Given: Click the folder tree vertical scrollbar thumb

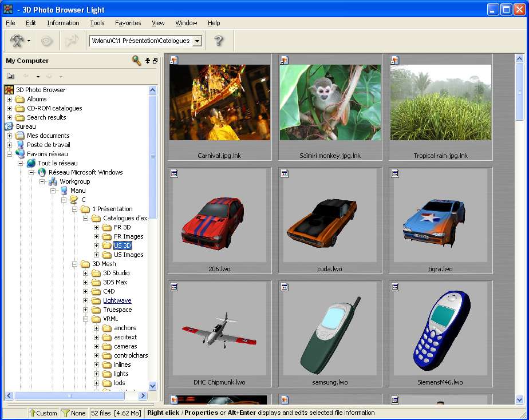Looking at the screenshot, I should 152,156.
